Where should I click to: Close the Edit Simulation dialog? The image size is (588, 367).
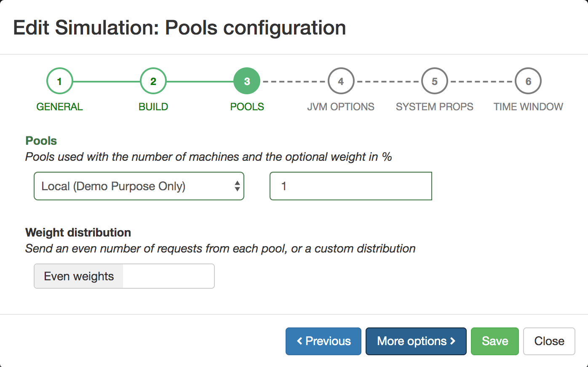549,341
